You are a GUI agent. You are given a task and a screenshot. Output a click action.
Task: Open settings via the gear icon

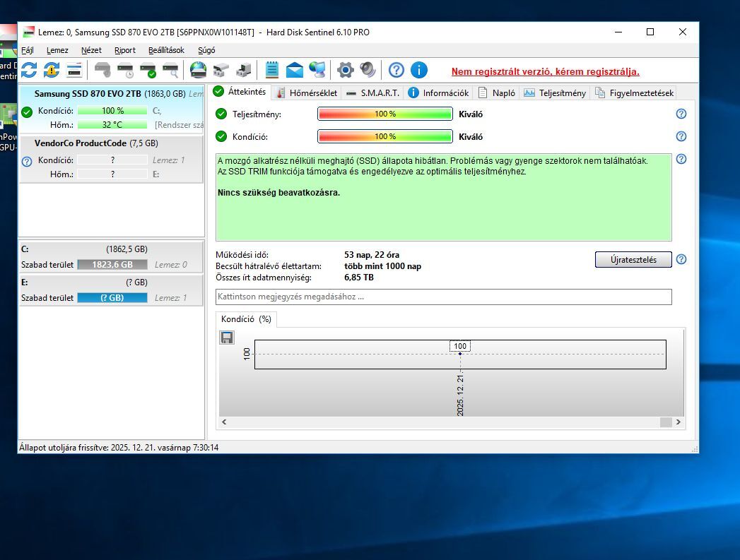tap(345, 70)
